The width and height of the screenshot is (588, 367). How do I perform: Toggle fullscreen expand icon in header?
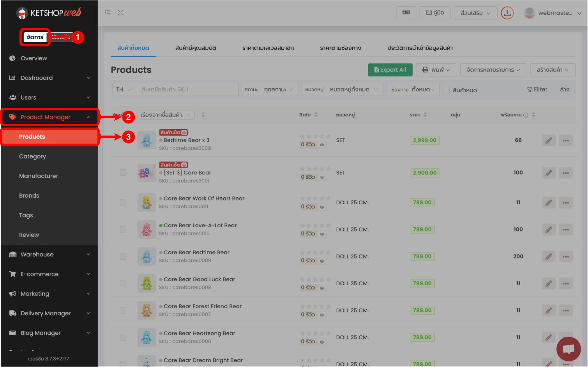click(120, 13)
